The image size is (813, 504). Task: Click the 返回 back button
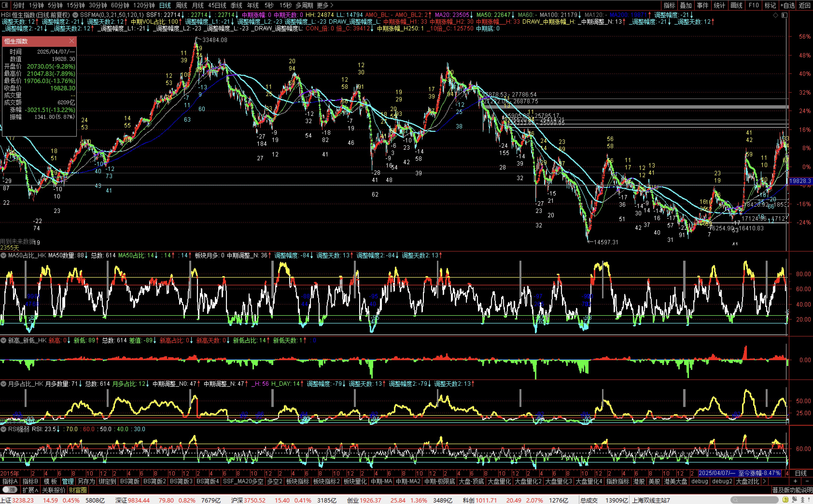[x=805, y=5]
